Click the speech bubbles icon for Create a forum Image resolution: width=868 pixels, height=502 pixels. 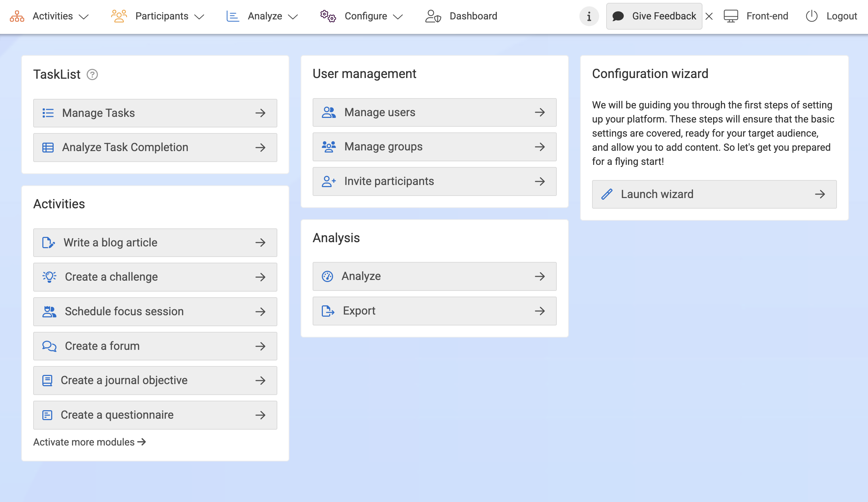point(49,346)
